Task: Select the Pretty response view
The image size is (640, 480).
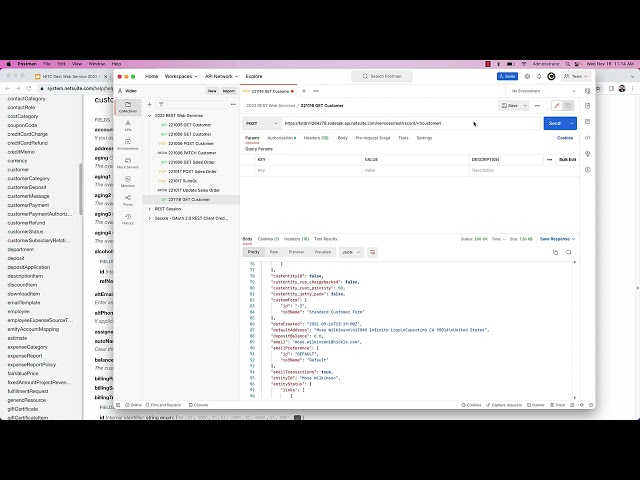Action: coord(253,252)
